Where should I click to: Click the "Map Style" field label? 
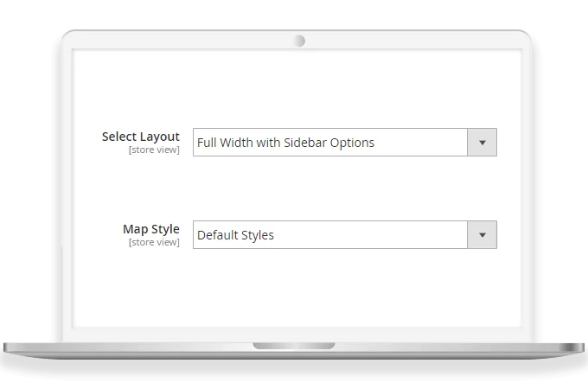tap(151, 229)
